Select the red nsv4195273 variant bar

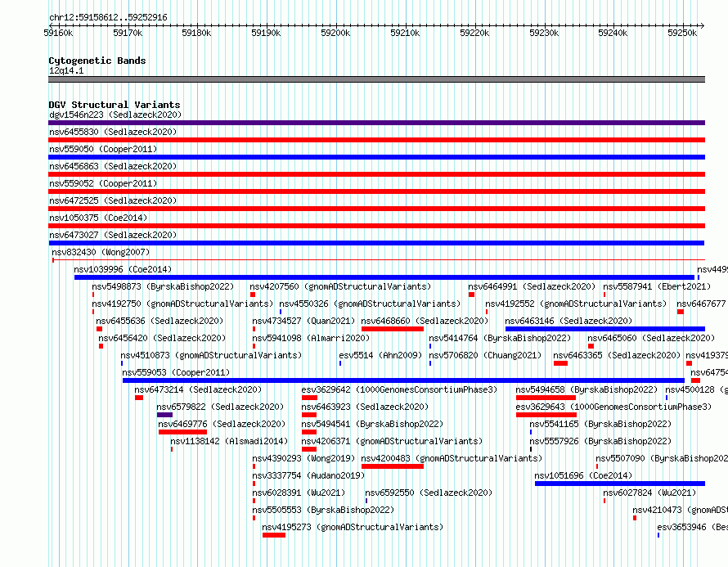click(x=274, y=535)
